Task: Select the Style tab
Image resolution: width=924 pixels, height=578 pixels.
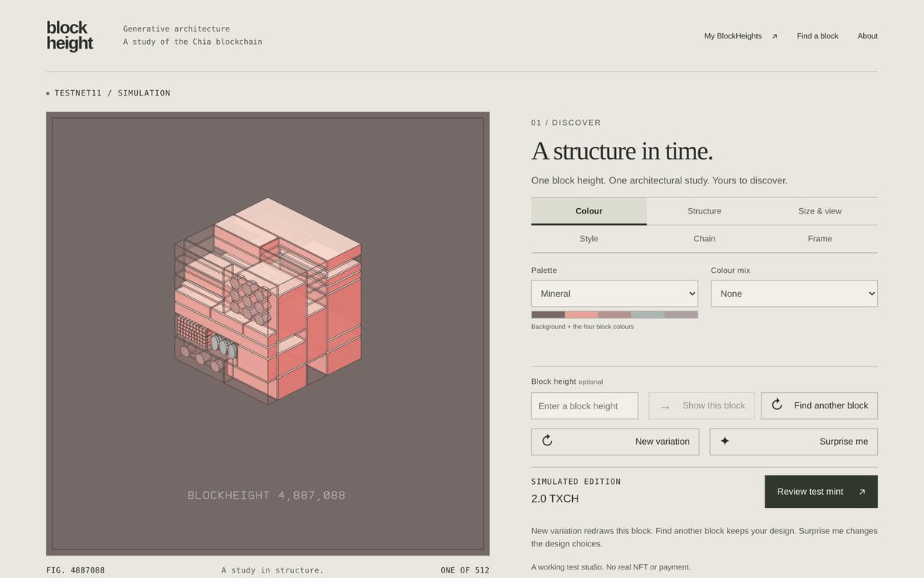Action: 589,239
